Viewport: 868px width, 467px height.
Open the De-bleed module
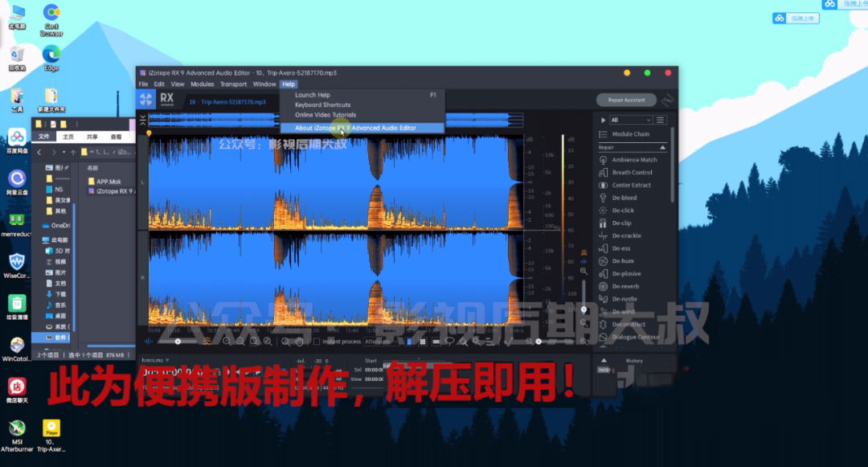pos(624,198)
